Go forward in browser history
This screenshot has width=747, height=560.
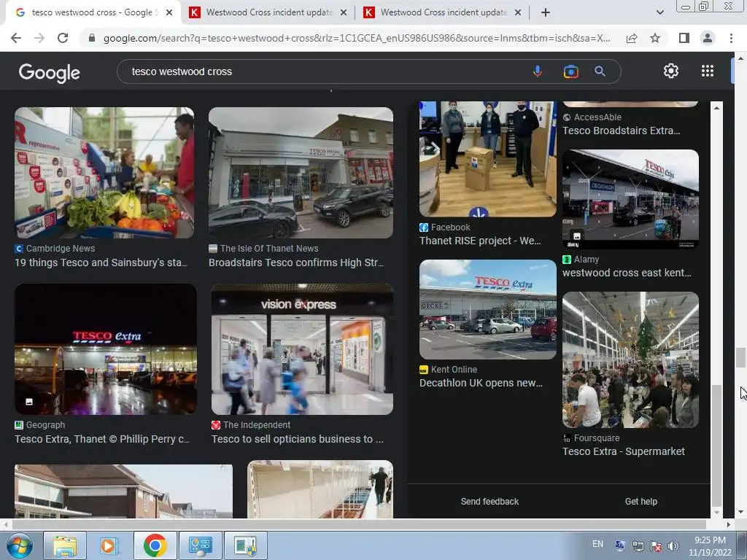coord(39,38)
